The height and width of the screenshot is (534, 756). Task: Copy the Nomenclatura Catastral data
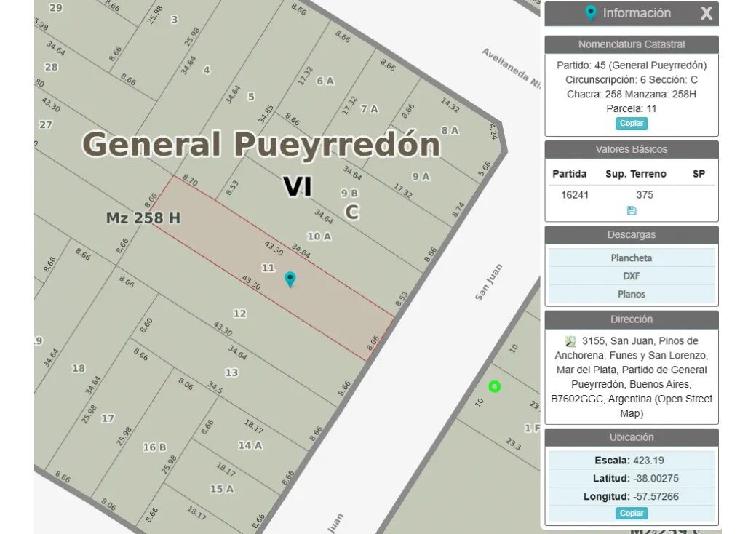click(x=631, y=124)
